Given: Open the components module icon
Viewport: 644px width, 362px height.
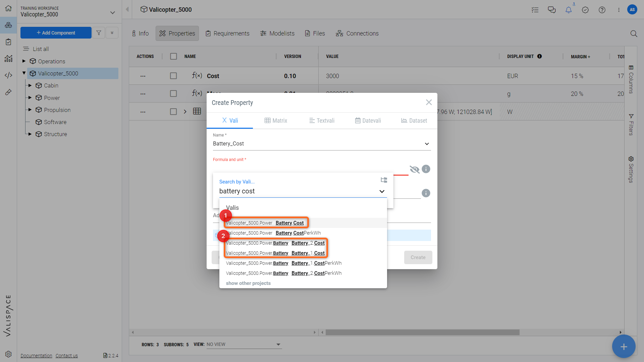Looking at the screenshot, I should (8, 25).
